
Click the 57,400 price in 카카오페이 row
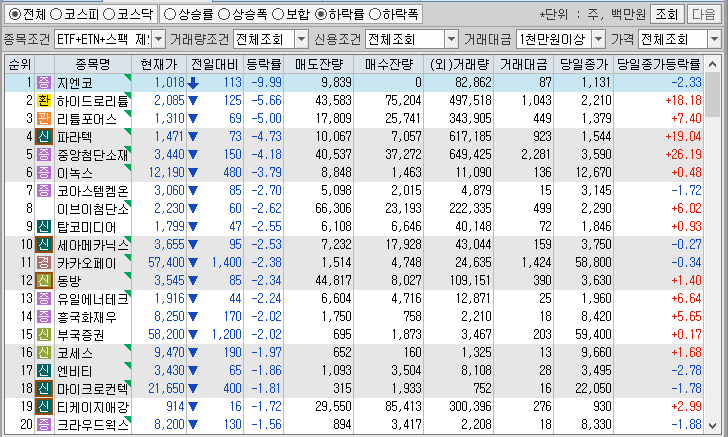coord(166,262)
